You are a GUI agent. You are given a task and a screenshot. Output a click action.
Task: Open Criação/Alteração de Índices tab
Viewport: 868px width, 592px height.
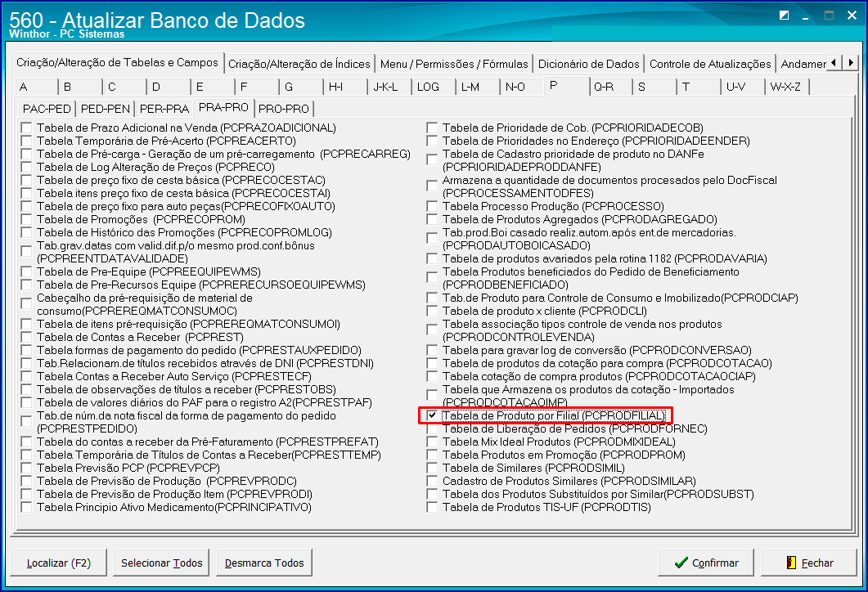[x=299, y=64]
